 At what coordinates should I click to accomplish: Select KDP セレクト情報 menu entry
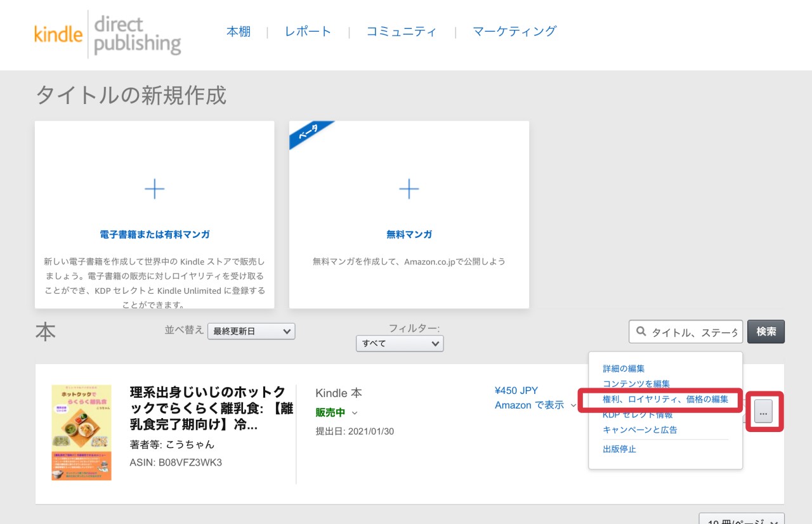pos(638,415)
